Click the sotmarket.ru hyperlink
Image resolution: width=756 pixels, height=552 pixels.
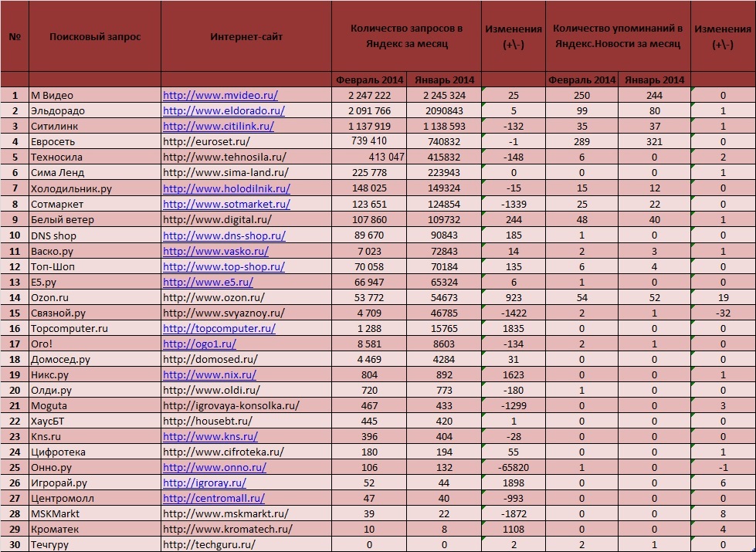point(226,204)
